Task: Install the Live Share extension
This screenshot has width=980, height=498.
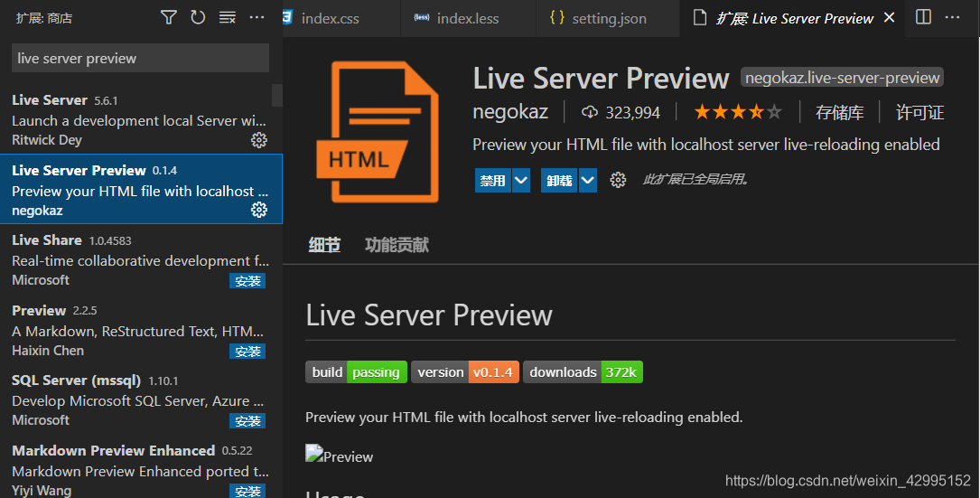Action: (247, 281)
